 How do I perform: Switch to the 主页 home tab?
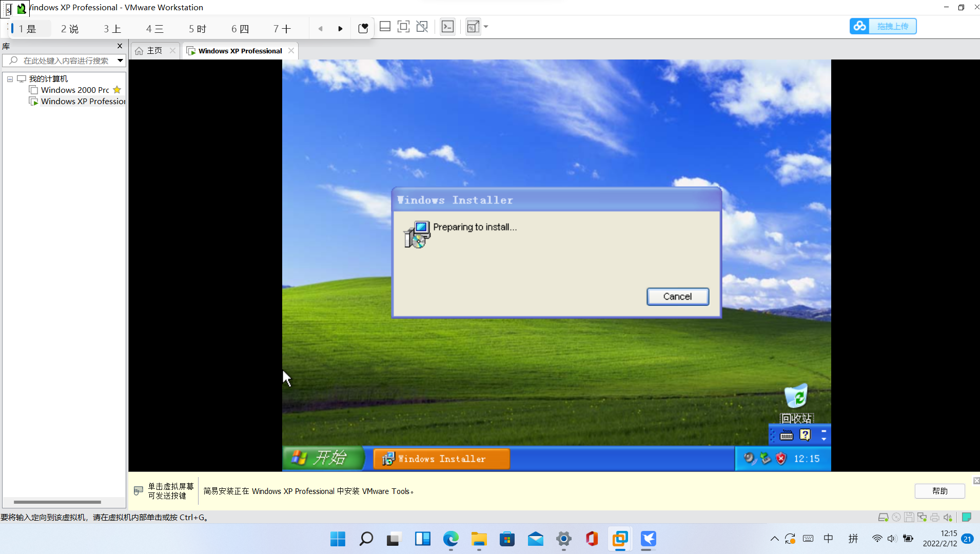click(154, 50)
